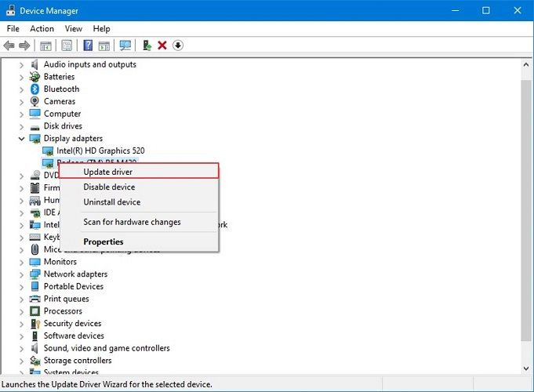Click the vertical scrollbar thumb

(526, 210)
